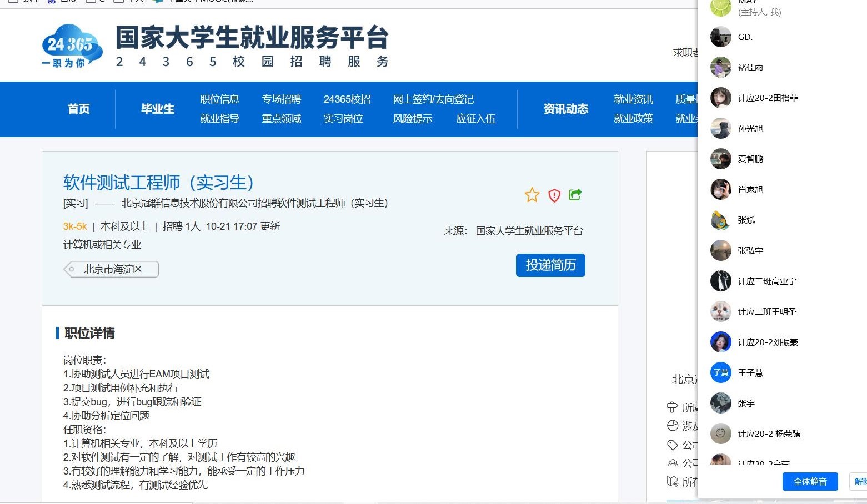Click the cat avatar of 计应二班王明圣

coord(721,312)
